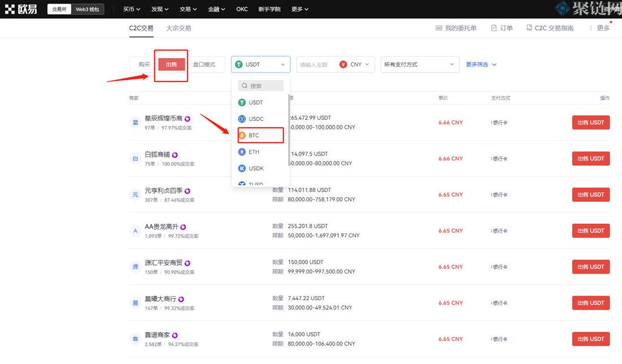Screen dimensions: 622x364
Task: Click 出售 USDT for 白狐商铺
Action: click(x=591, y=159)
